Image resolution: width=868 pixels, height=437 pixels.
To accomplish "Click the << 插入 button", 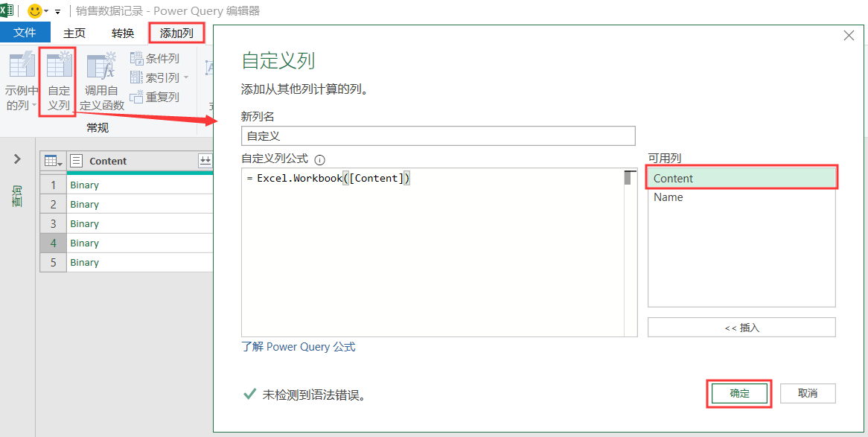I will 741,328.
